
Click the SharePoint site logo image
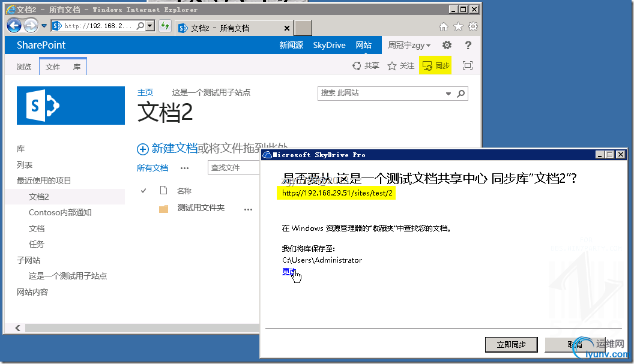pos(71,106)
